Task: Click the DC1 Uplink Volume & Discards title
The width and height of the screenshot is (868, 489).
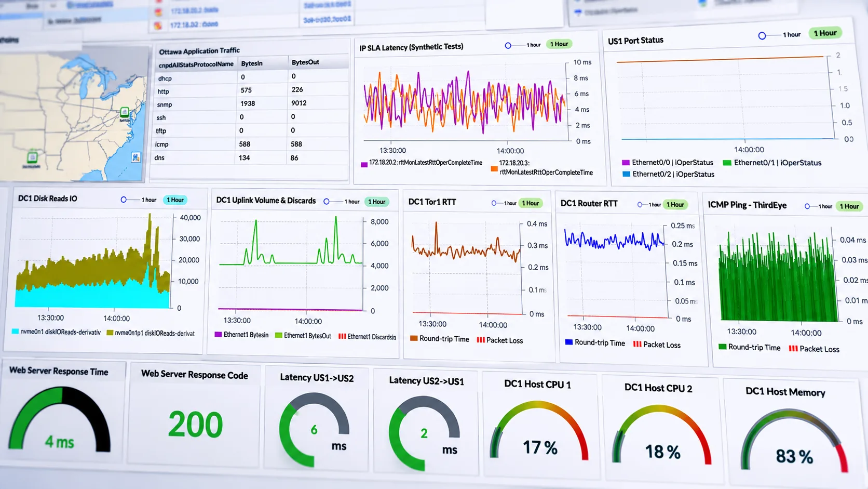Action: click(266, 201)
